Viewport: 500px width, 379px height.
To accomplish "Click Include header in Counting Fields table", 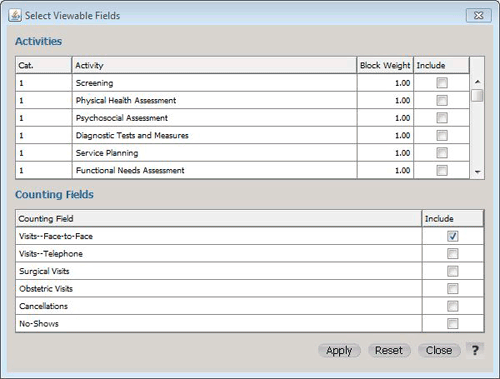I will [453, 219].
